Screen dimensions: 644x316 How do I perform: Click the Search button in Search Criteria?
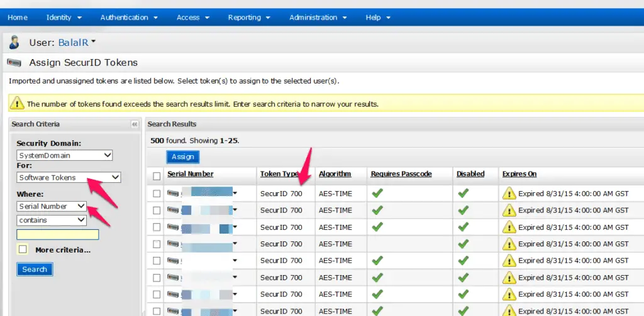(35, 270)
